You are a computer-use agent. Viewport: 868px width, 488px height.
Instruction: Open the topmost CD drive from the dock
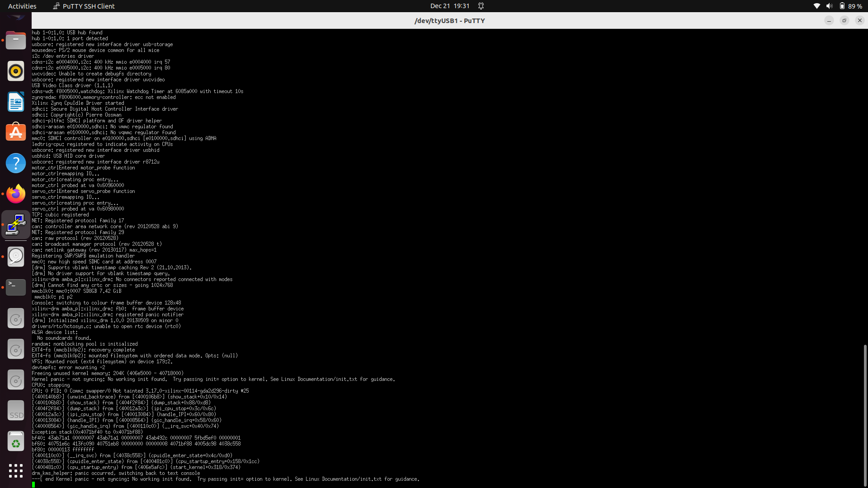point(16,318)
